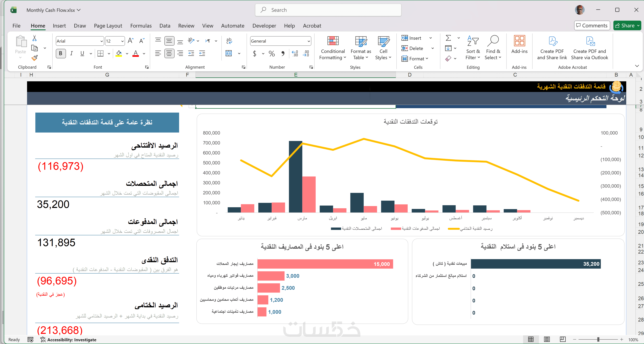Click the Percent Style icon
This screenshot has width=644, height=344.
(271, 53)
